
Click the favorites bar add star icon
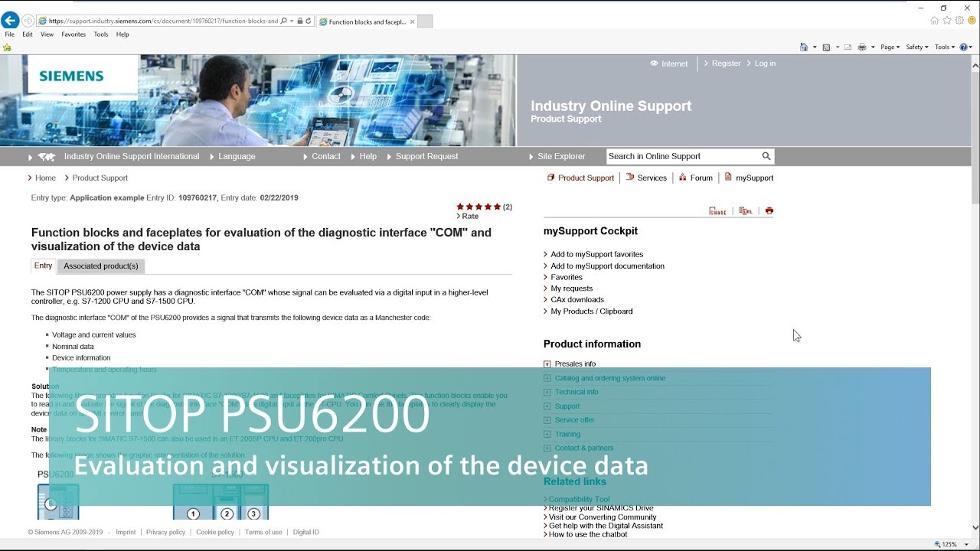click(x=8, y=47)
